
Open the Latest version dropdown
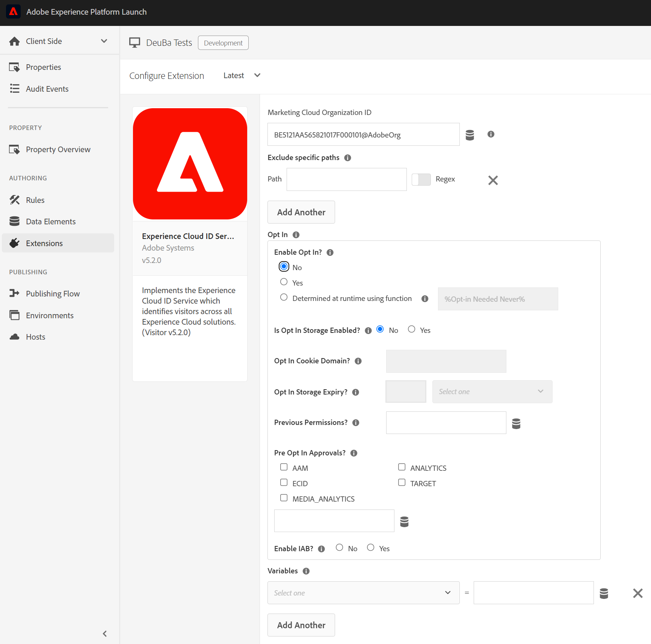242,76
